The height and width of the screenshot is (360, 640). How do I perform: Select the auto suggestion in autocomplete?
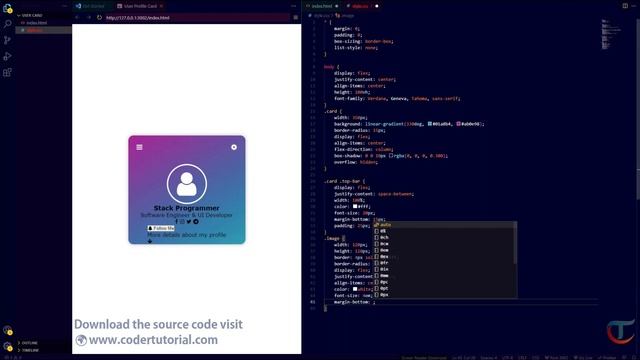[x=443, y=225]
